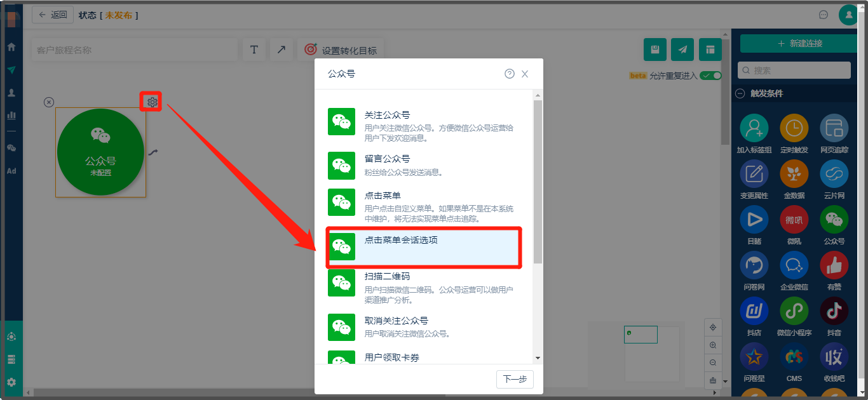Open gear settings on 公众号 node
This screenshot has height=400, width=868.
pos(152,102)
